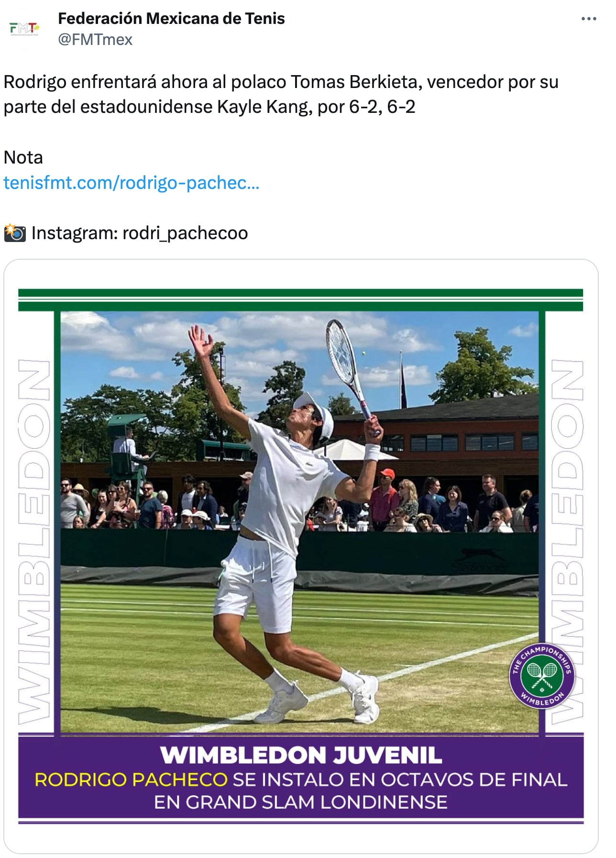Open the @FMTmex handle
The height and width of the screenshot is (858, 616).
coord(95,40)
